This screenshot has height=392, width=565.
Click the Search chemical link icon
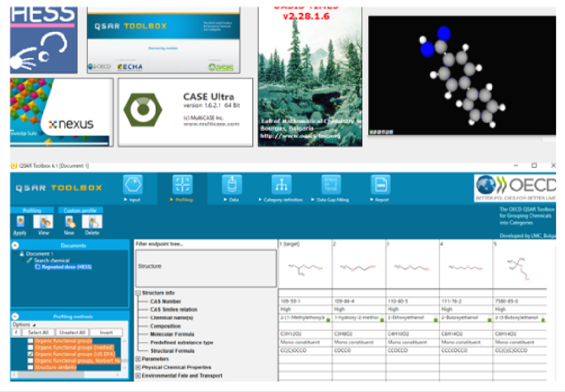click(x=30, y=260)
